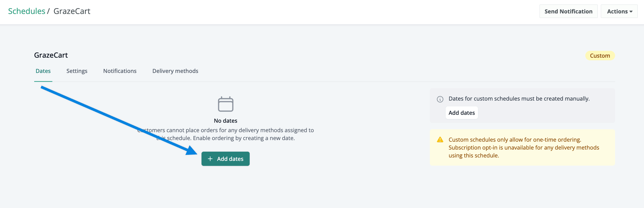The height and width of the screenshot is (208, 644).
Task: Switch to the Settings tab
Action: pos(77,71)
